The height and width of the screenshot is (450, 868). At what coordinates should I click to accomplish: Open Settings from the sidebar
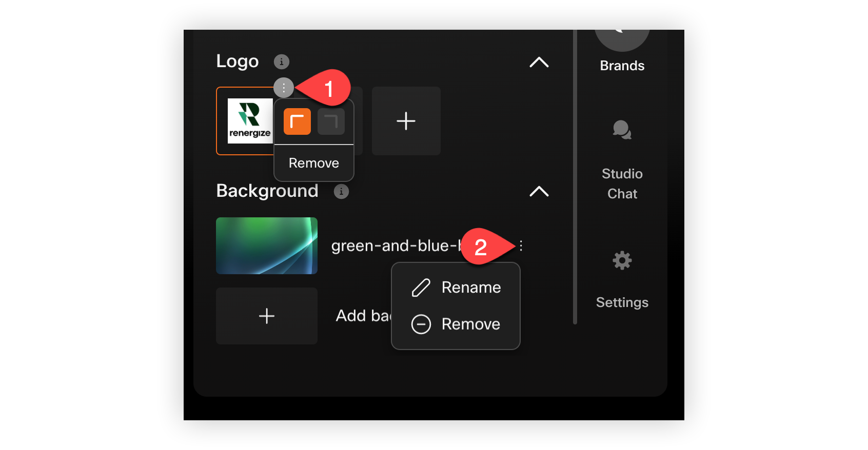[x=622, y=280]
